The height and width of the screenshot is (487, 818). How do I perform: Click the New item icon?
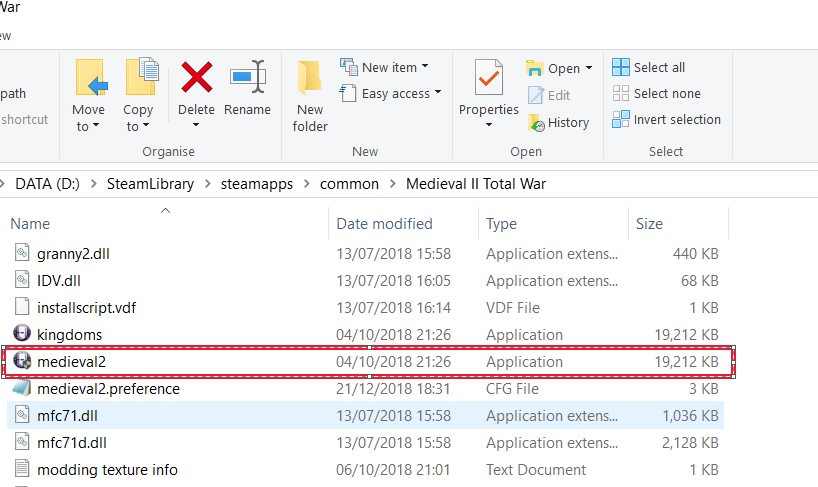[348, 67]
